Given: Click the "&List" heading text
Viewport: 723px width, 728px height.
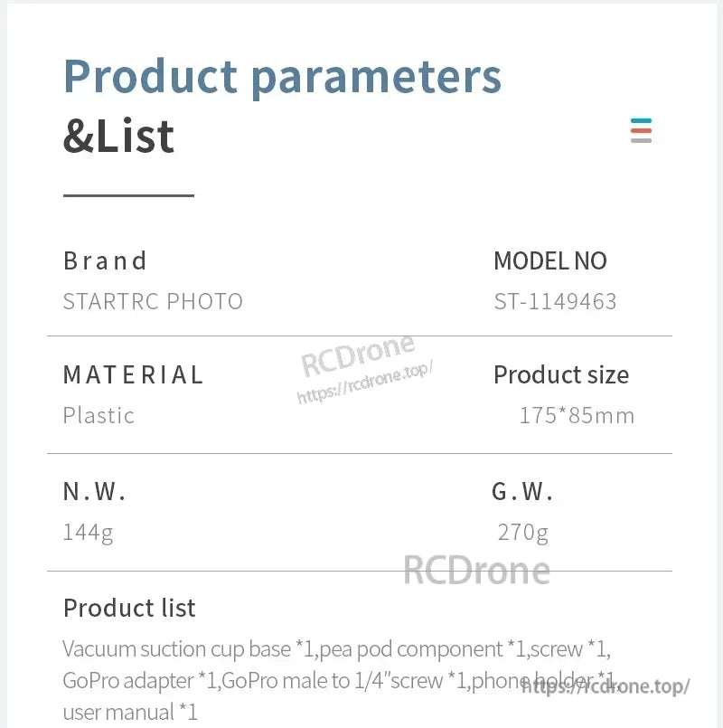Looking at the screenshot, I should tap(118, 137).
